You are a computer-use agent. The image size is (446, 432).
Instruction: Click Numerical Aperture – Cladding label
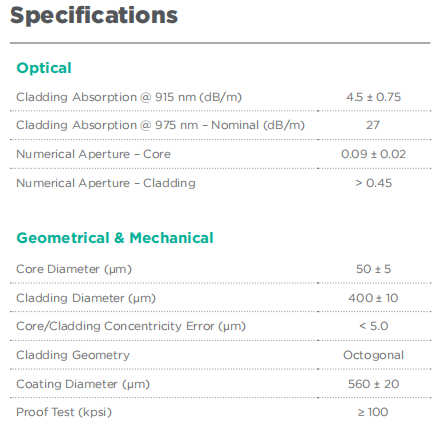point(106,183)
